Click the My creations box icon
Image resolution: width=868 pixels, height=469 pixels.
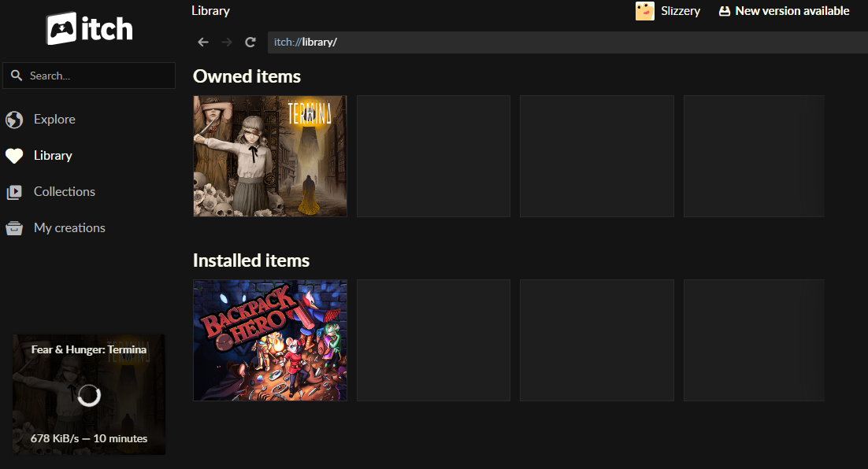14,228
